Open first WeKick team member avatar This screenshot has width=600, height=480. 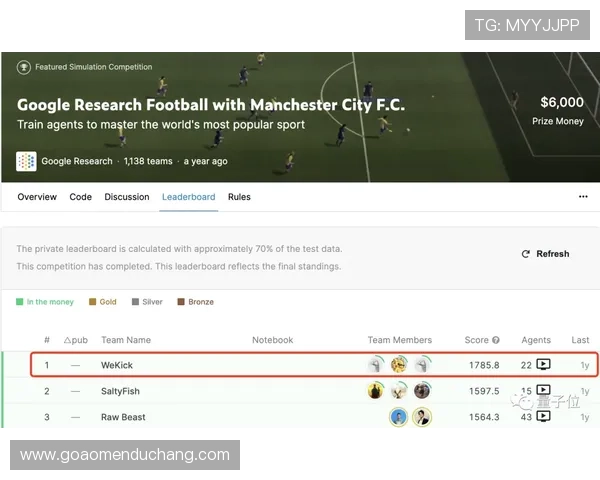tap(376, 364)
